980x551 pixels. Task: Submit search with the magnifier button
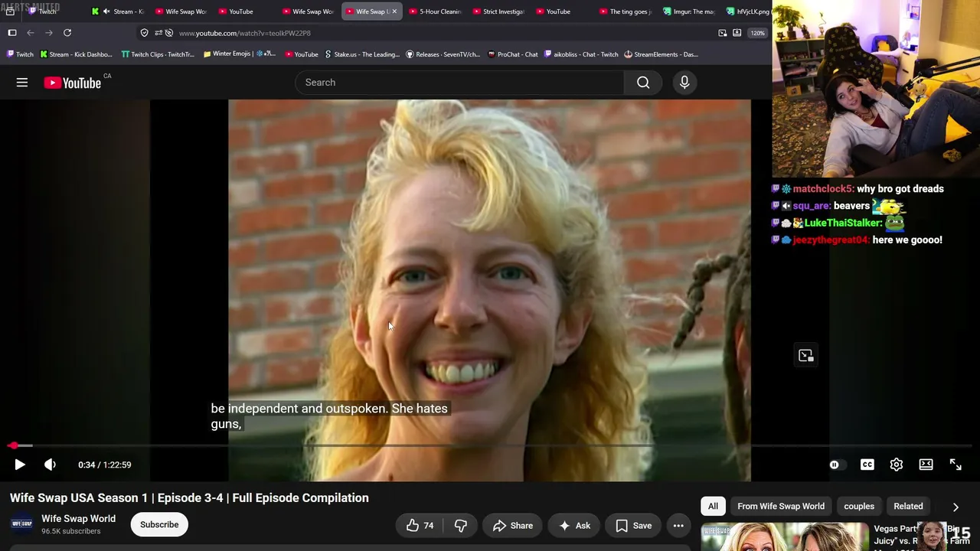(643, 83)
